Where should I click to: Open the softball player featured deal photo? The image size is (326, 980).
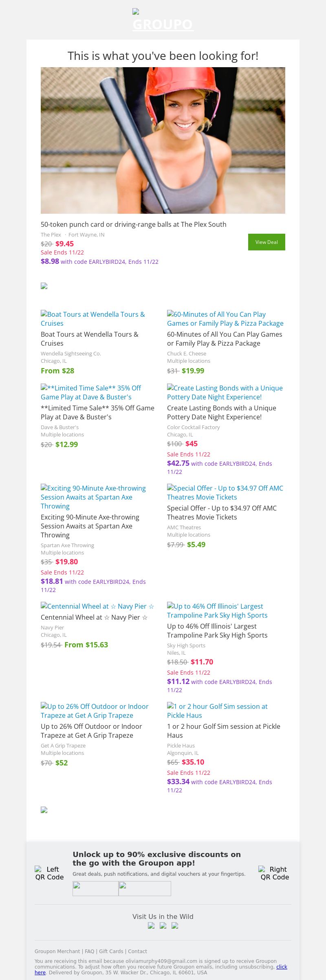163,140
